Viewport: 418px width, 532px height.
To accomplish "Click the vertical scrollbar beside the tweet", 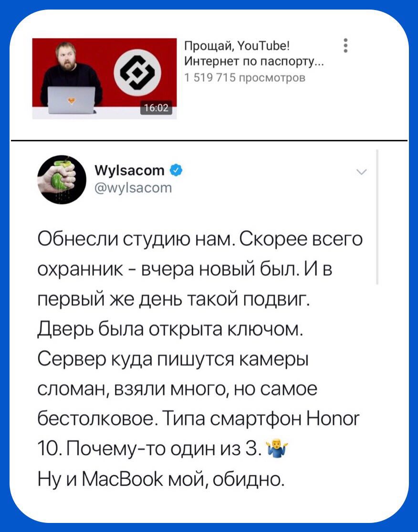I will 377,217.
